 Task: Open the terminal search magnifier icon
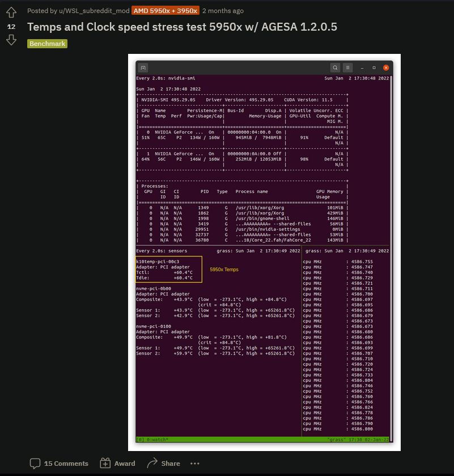tap(335, 68)
